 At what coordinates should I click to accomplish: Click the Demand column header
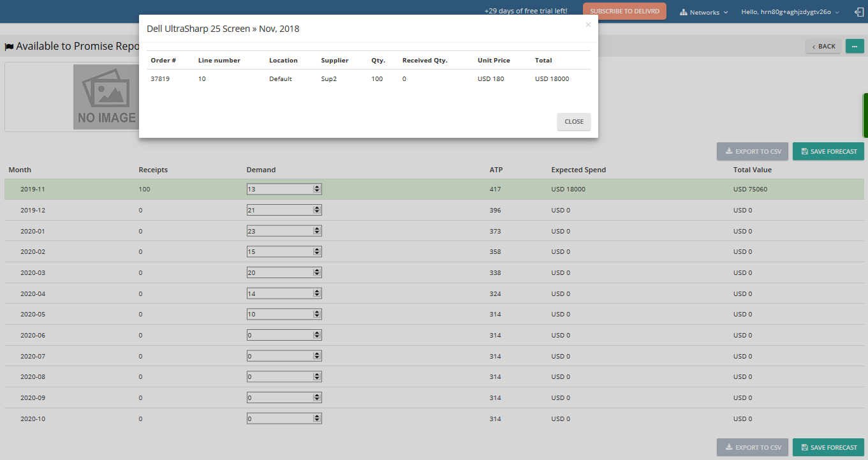pyautogui.click(x=261, y=170)
